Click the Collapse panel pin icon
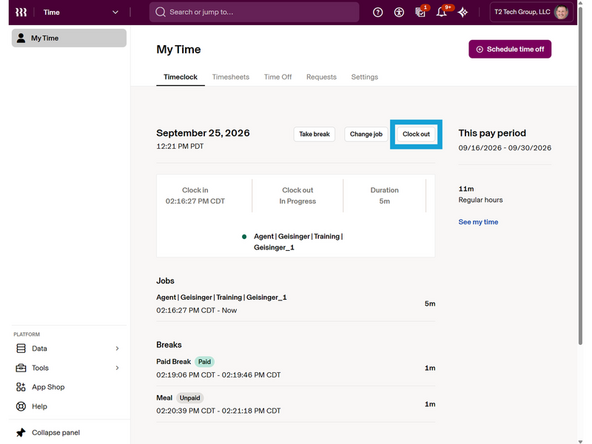 21,432
